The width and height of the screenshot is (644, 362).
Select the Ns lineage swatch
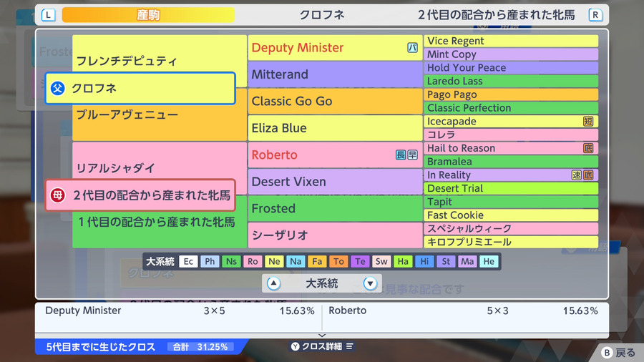(x=231, y=261)
